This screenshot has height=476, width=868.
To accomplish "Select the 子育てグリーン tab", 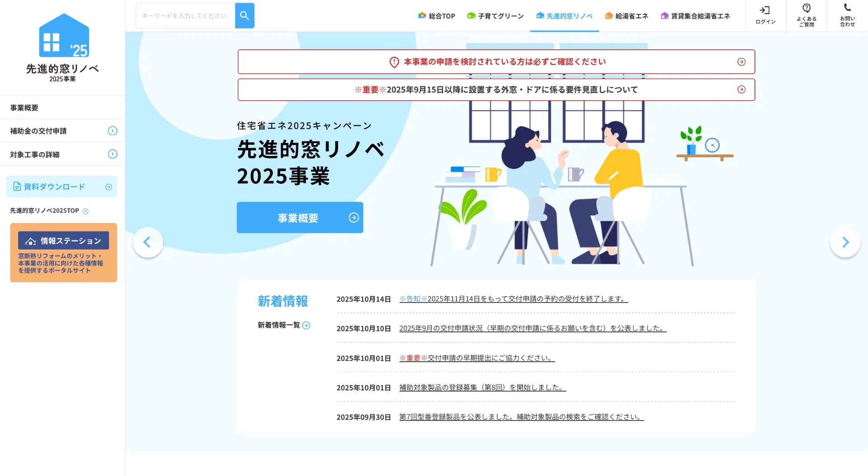I will click(x=495, y=16).
